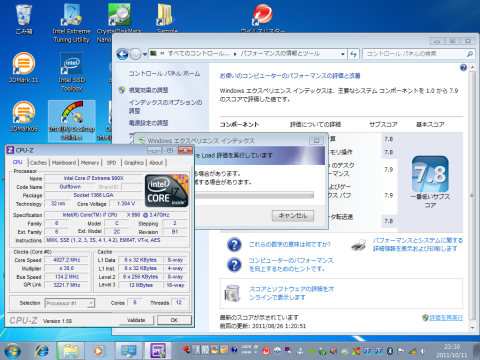Screen dimensions: 480x360
Task: Select the Intel SSD Toolbox icon
Action: point(71,72)
